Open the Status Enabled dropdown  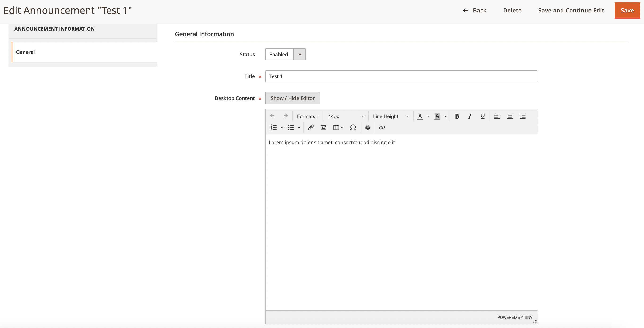click(x=285, y=54)
